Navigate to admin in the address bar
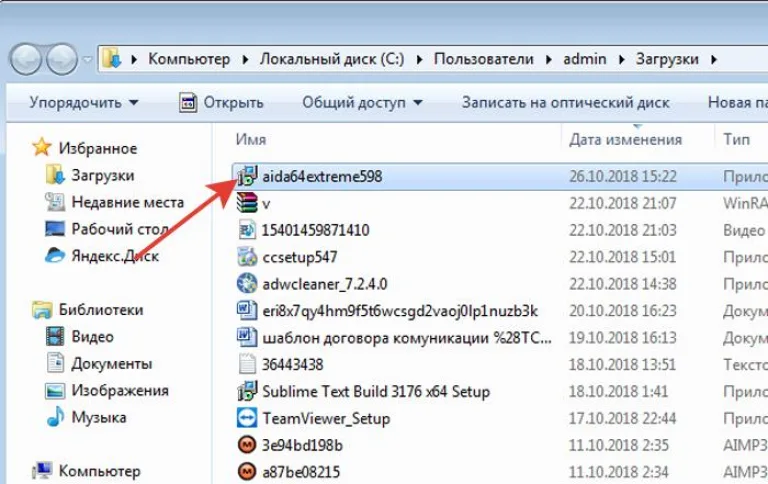This screenshot has width=768, height=484. click(585, 59)
